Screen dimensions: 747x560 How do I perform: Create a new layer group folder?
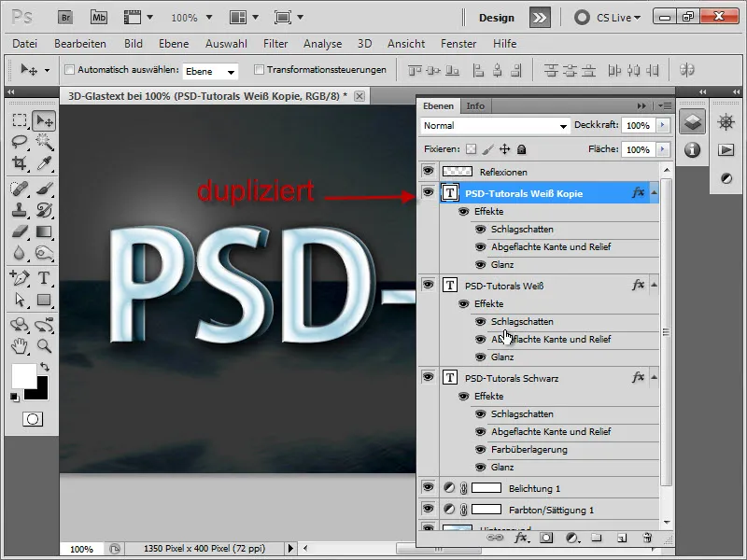click(596, 538)
